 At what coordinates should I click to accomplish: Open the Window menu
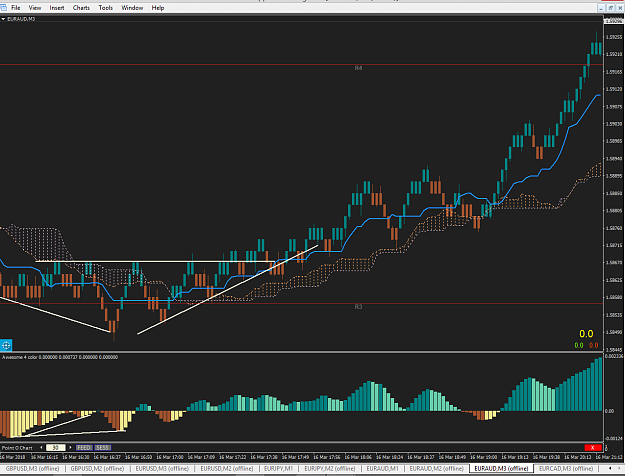point(132,8)
